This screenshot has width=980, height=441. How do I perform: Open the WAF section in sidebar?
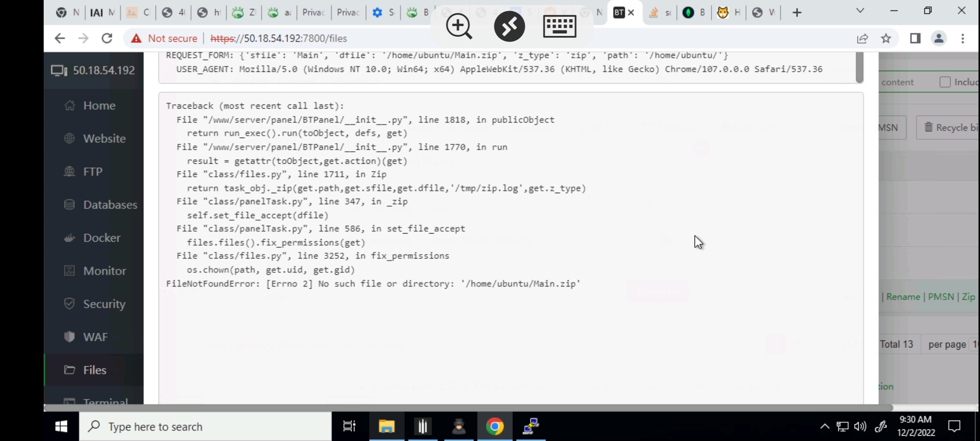[x=96, y=337]
